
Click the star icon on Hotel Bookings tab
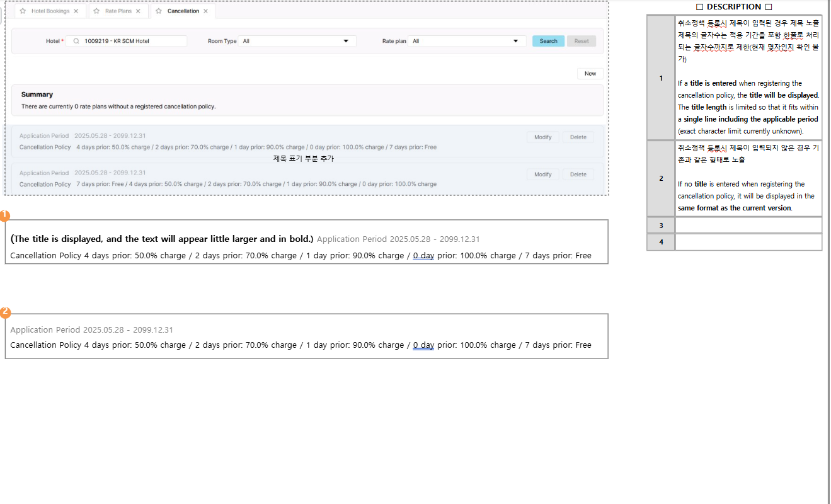(x=23, y=11)
